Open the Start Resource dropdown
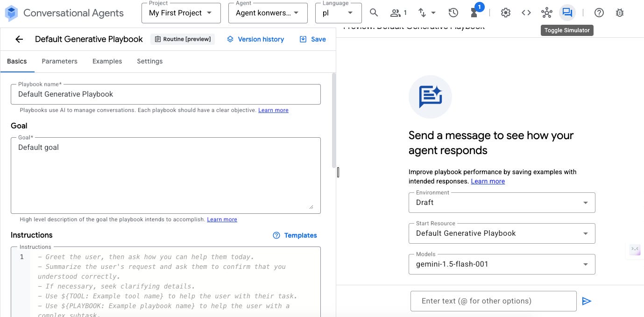Screen dimensions: 644x317 coord(502,233)
